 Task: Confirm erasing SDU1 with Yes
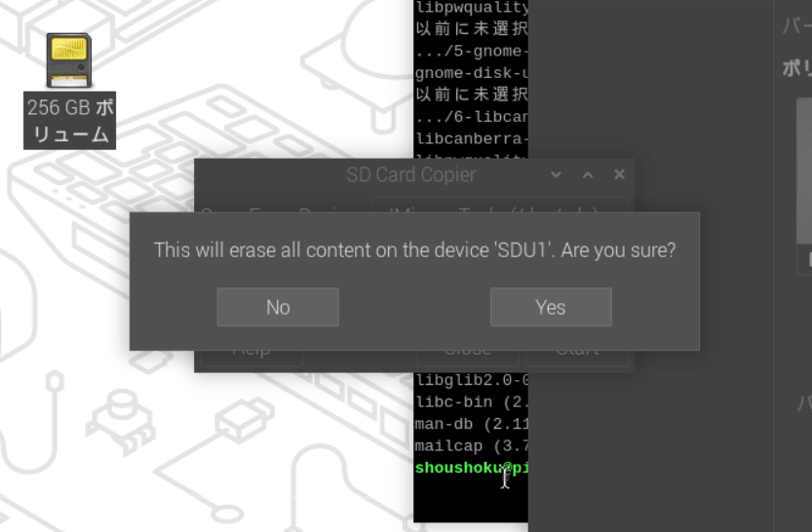click(551, 307)
